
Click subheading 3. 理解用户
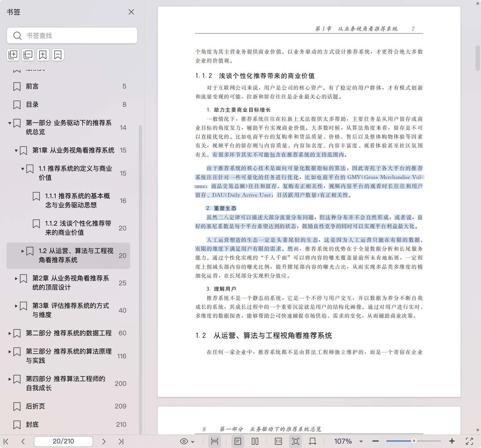click(x=221, y=289)
